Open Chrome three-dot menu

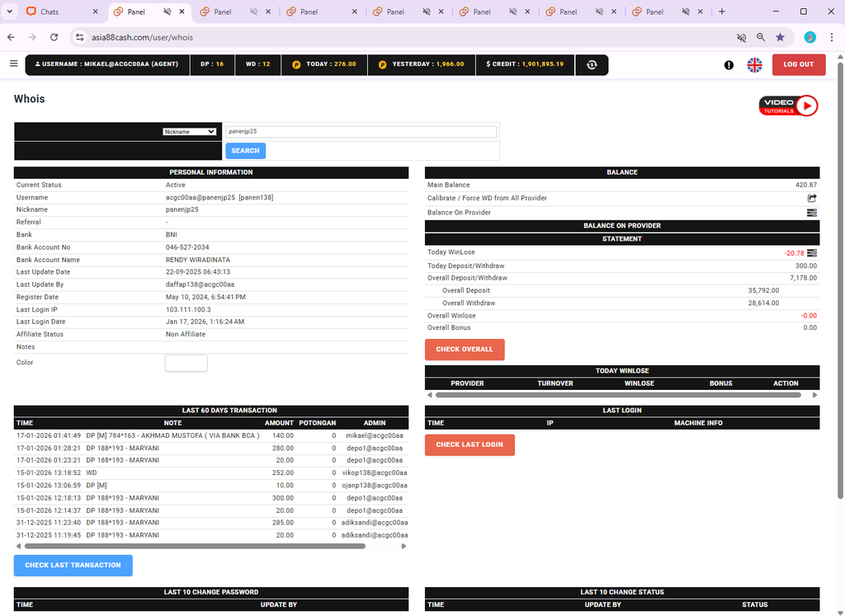coord(832,37)
